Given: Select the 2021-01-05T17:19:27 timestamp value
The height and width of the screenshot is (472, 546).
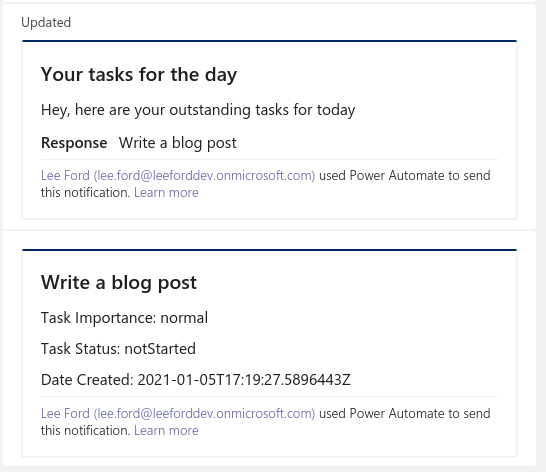Looking at the screenshot, I should point(244,380).
